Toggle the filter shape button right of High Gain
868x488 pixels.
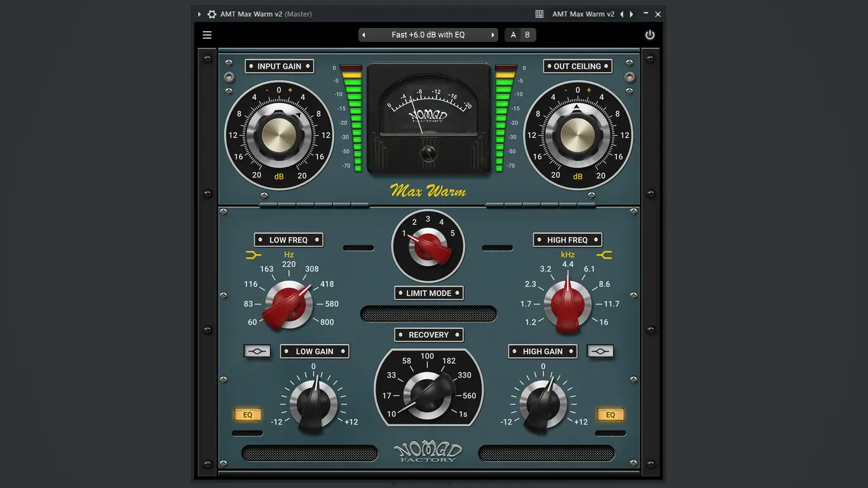[600, 351]
